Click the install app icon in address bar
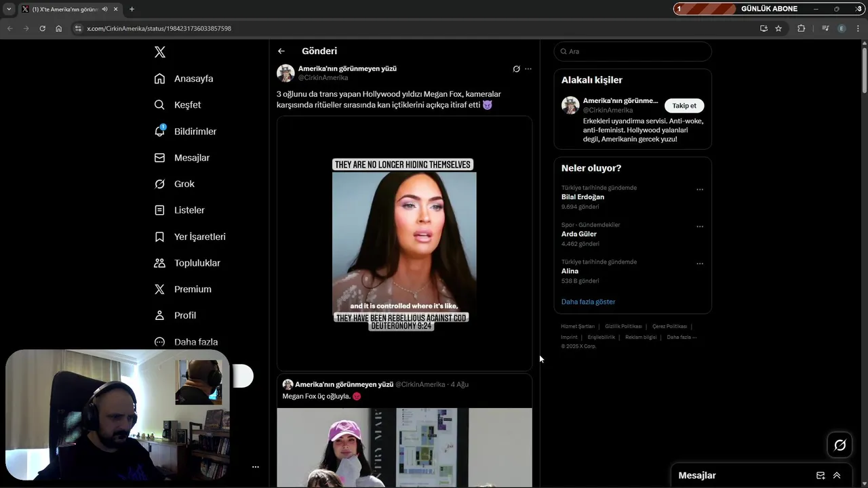868x488 pixels. tap(764, 28)
